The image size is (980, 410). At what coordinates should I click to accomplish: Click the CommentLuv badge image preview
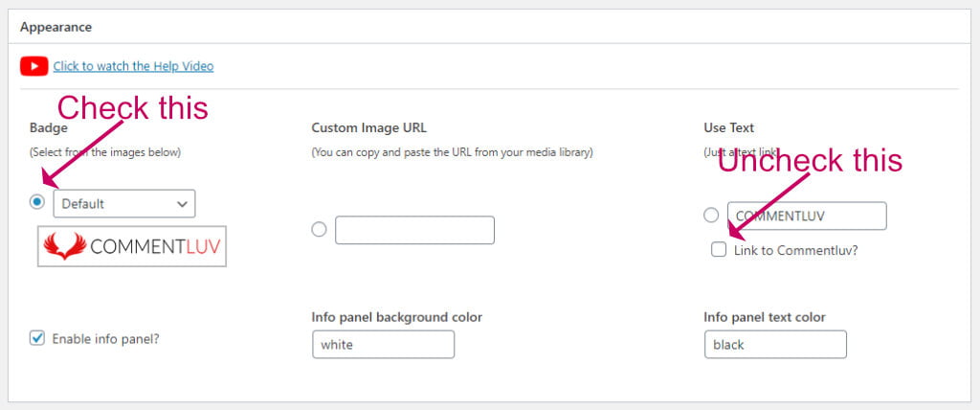(132, 246)
